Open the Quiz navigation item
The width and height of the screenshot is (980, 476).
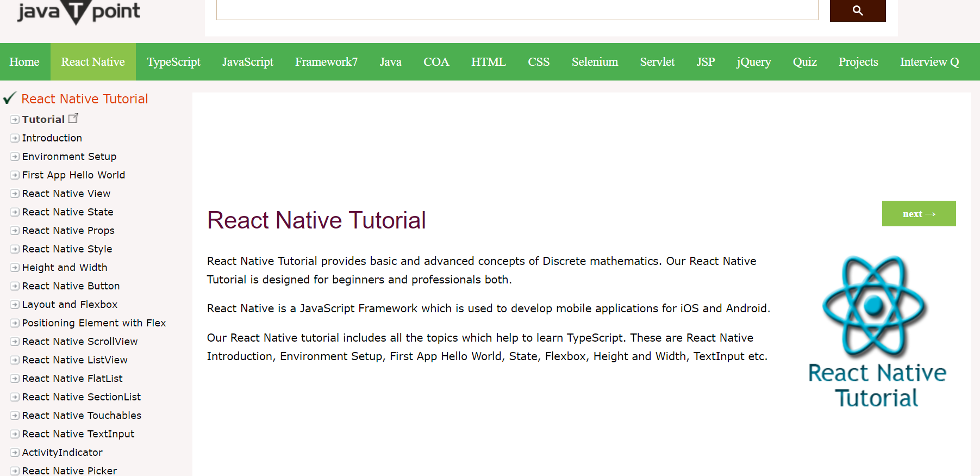(x=804, y=62)
